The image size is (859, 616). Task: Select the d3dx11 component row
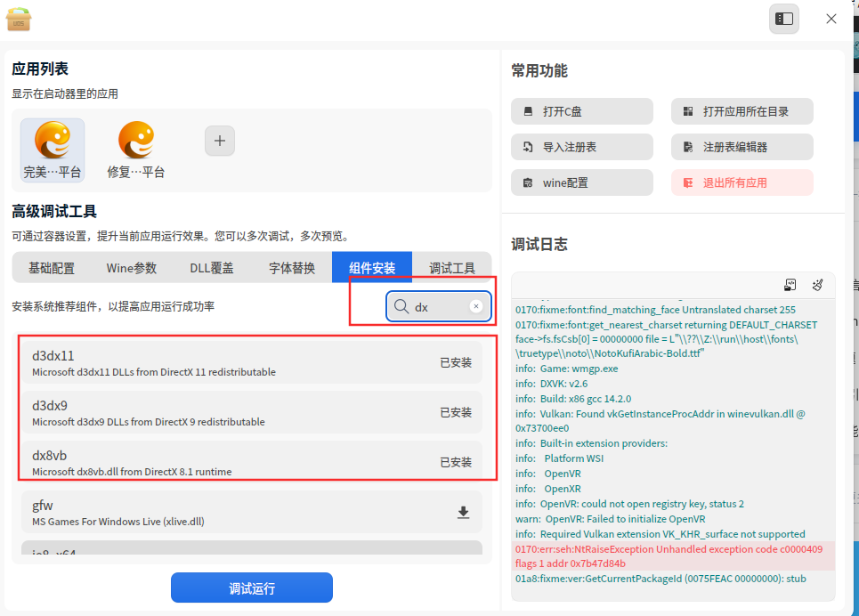point(251,363)
